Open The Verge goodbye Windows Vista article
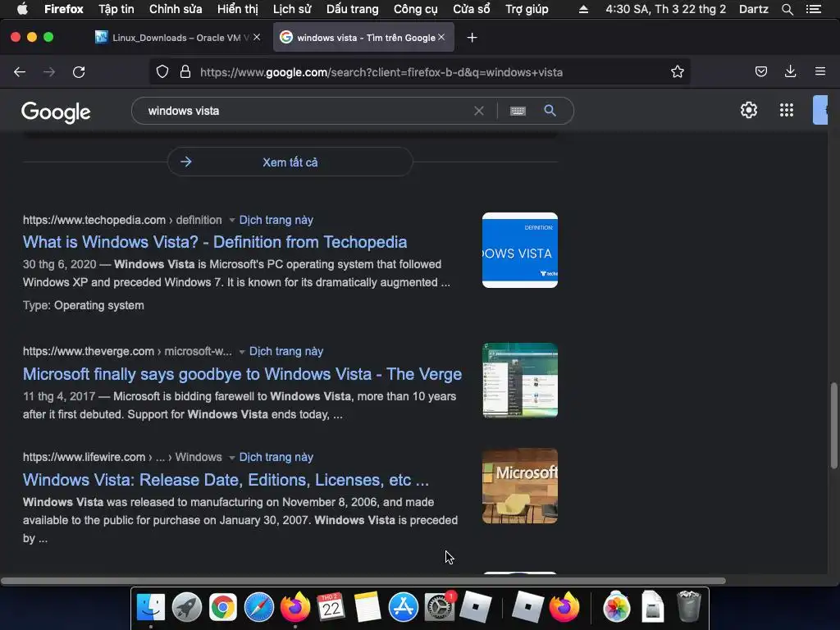 click(242, 374)
